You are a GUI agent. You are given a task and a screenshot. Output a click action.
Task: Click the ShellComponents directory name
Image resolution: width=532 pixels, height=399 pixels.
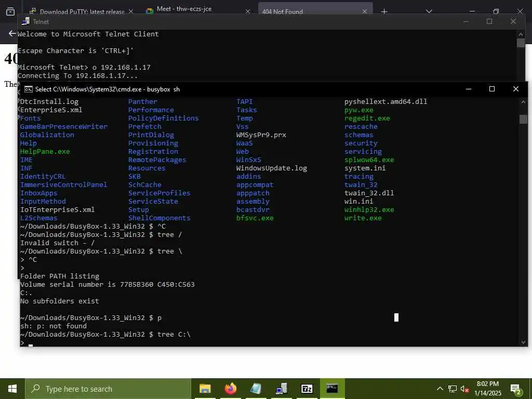click(159, 218)
